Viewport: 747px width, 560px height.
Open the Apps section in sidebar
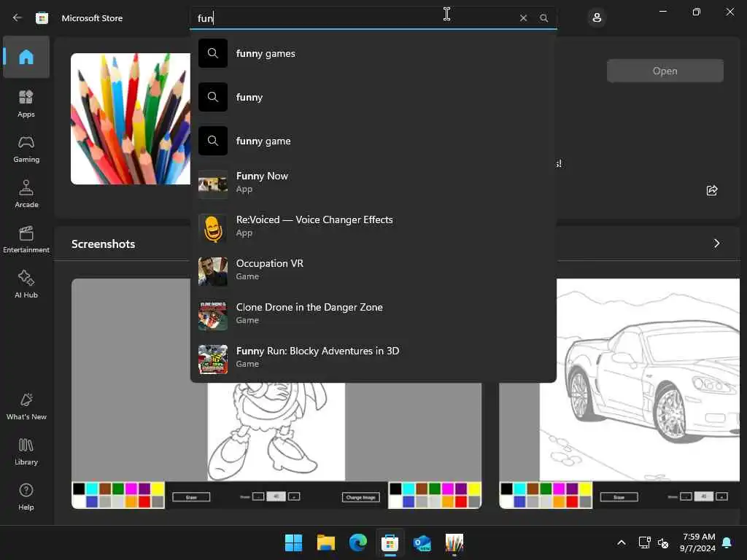pyautogui.click(x=26, y=104)
